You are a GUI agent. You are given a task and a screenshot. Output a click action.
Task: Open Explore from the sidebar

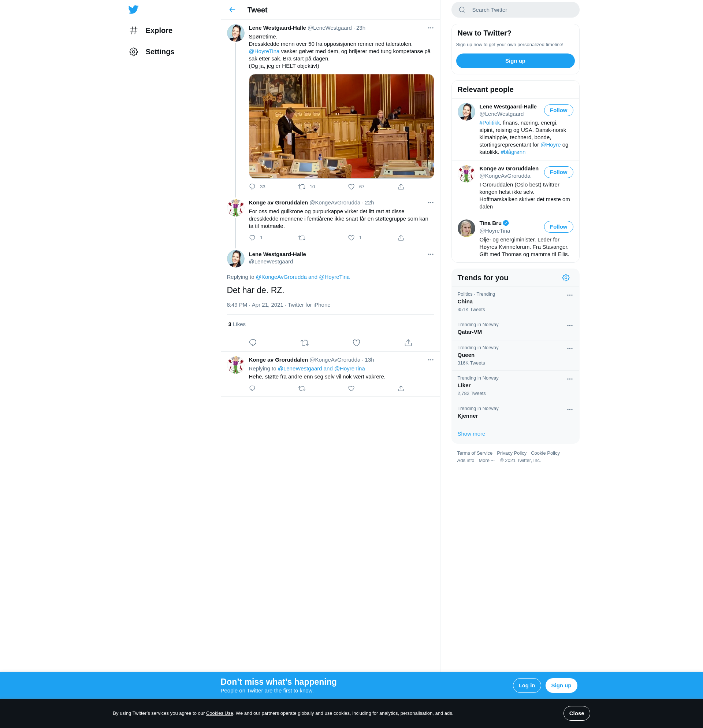[151, 30]
